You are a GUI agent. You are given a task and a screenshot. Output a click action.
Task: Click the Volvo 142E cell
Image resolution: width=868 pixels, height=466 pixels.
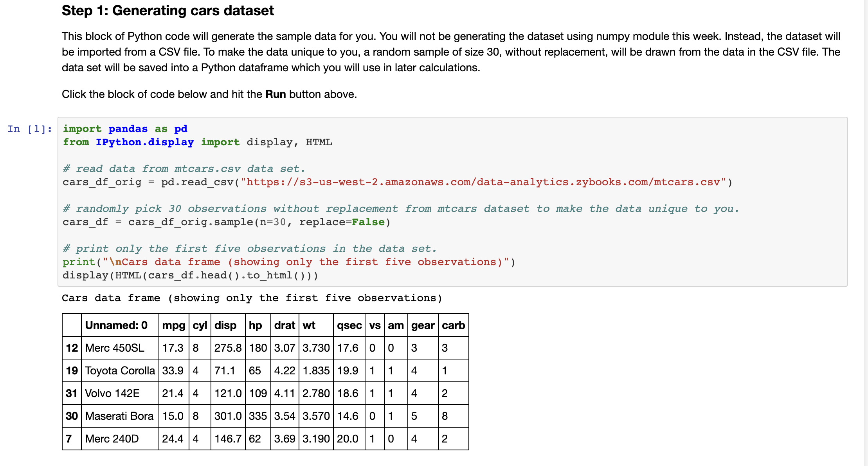pyautogui.click(x=112, y=393)
